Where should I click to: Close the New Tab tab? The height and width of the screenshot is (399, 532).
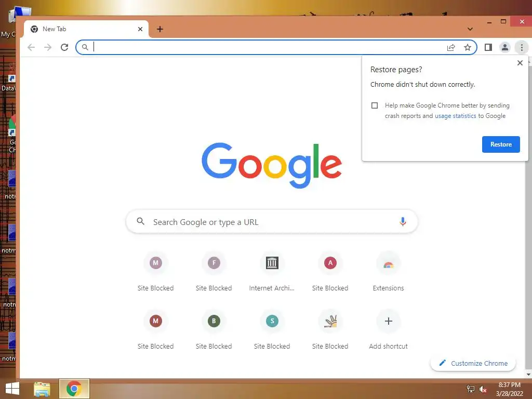140,29
